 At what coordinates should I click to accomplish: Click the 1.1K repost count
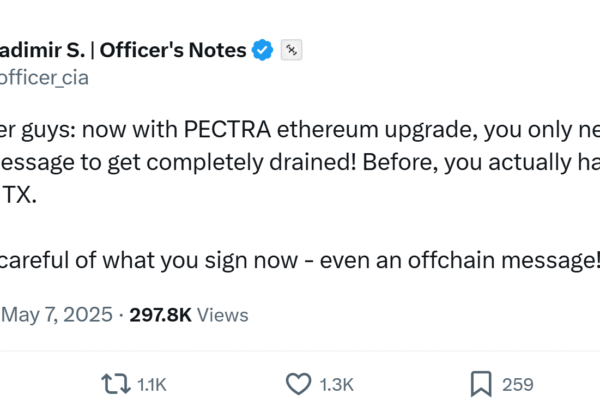pos(152,385)
